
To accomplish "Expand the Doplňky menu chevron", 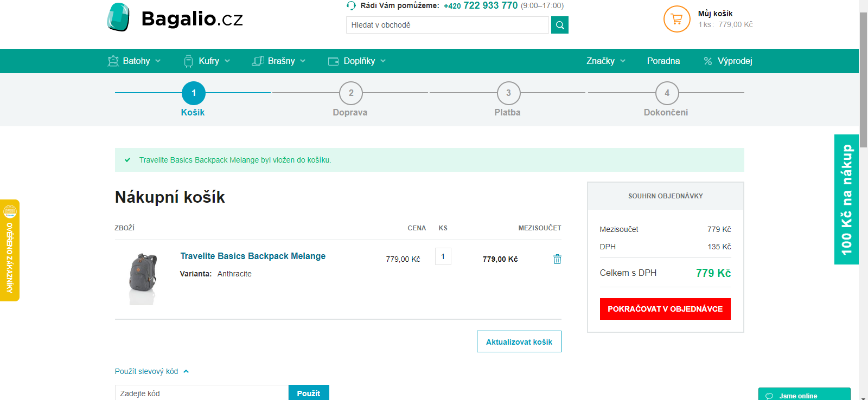I will 383,61.
